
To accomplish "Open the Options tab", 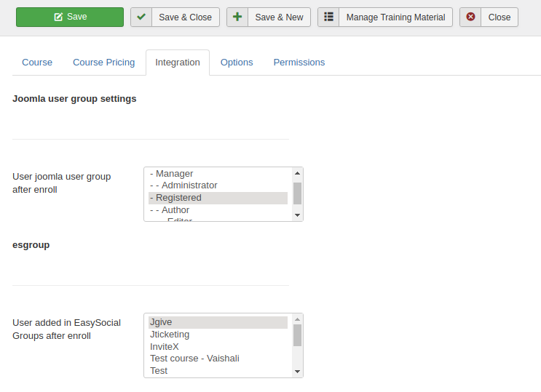I will point(237,63).
